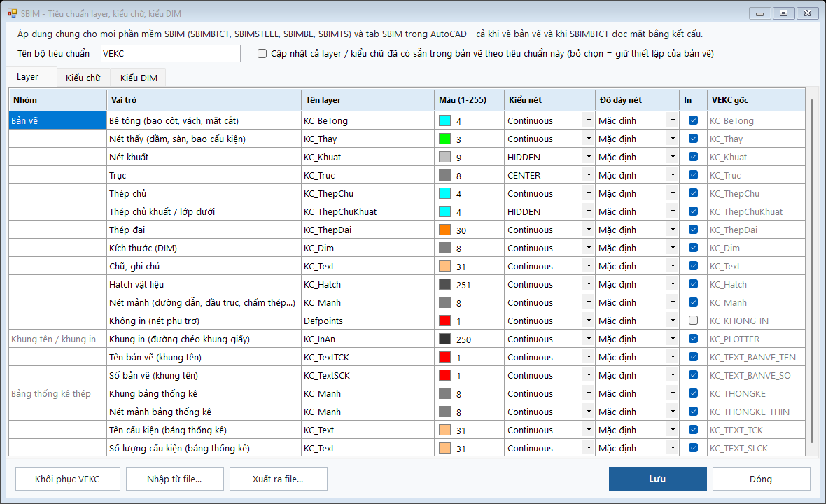Toggle print checkbox in the KC_Truc row
The image size is (826, 504).
[693, 176]
